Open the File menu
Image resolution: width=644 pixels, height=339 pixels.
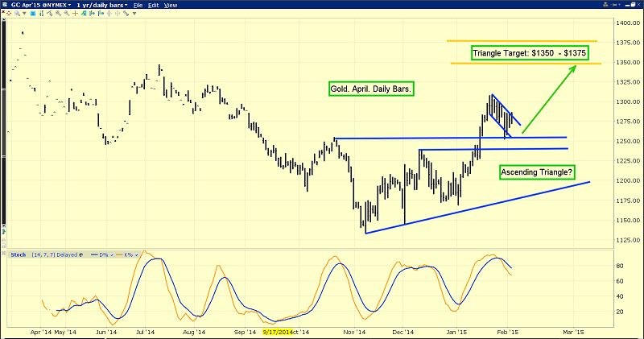[138, 6]
